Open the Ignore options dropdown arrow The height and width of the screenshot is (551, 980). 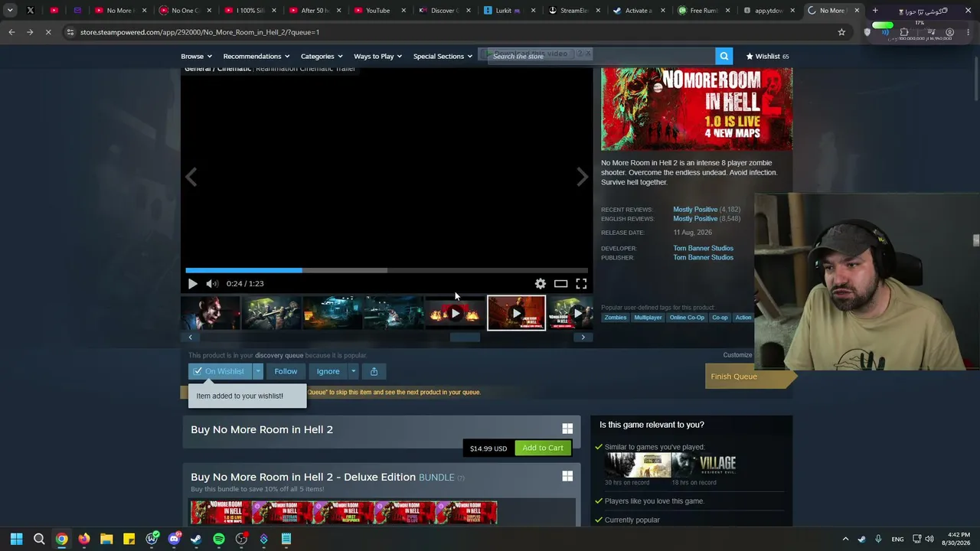coord(353,371)
